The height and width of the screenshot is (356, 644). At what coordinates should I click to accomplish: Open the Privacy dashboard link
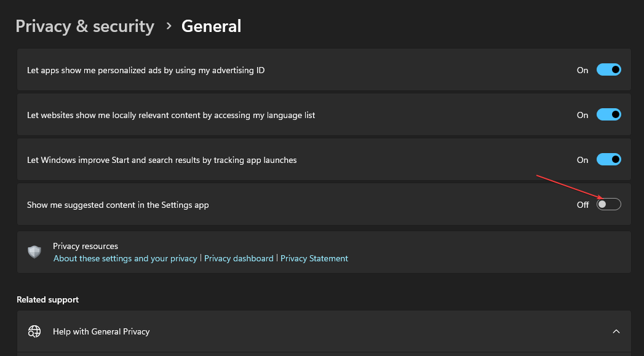[x=239, y=259]
